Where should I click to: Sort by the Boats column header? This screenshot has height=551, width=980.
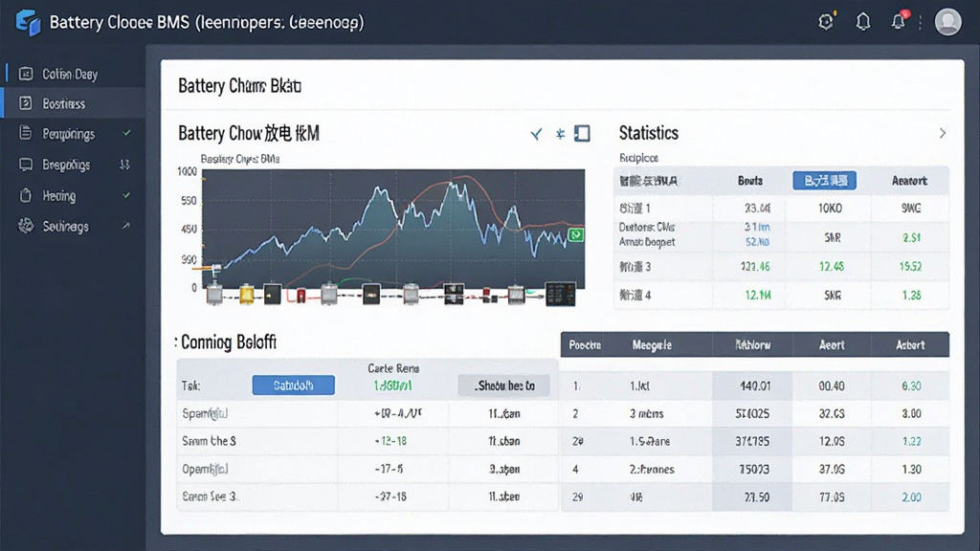tap(750, 181)
